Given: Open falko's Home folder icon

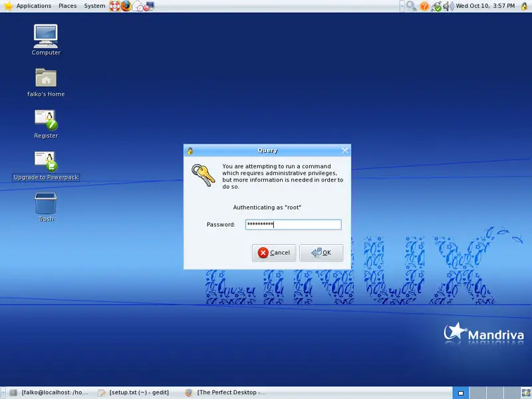Looking at the screenshot, I should (x=46, y=82).
